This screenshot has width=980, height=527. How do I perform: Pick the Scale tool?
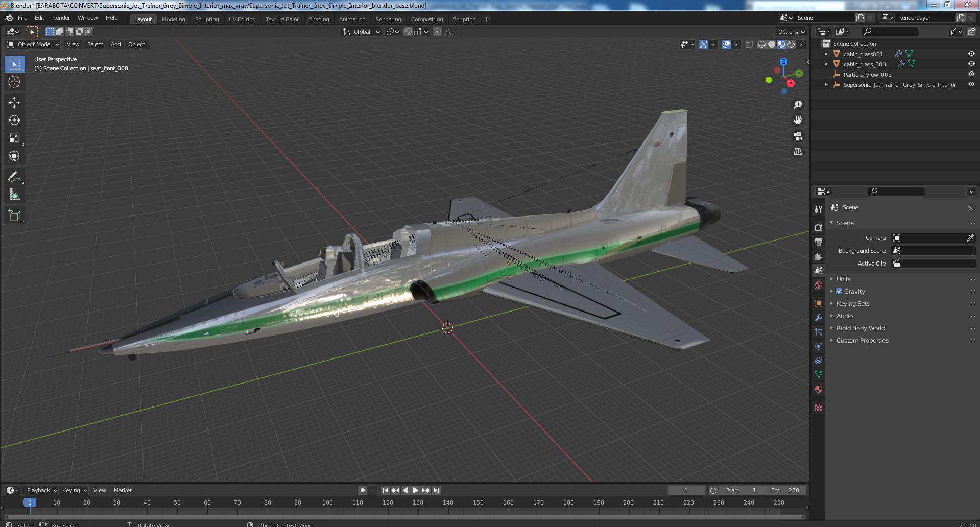[x=14, y=138]
